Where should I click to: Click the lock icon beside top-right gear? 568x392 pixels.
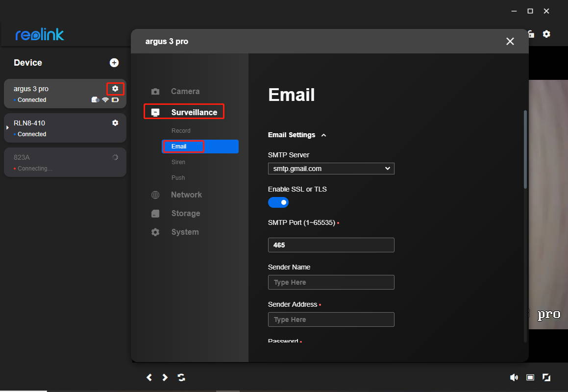click(531, 34)
